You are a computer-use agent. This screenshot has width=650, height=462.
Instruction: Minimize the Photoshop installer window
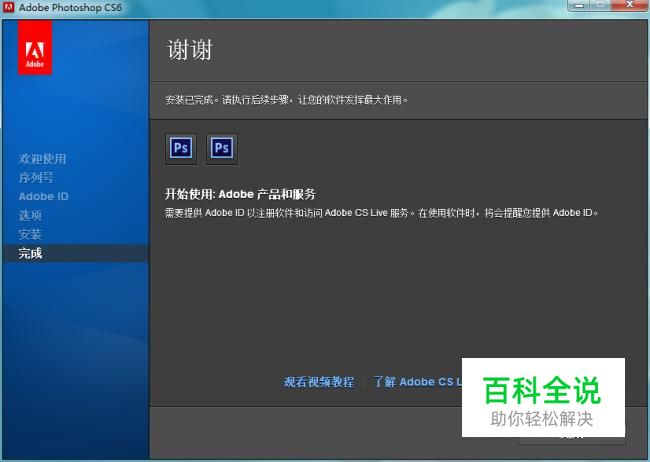coord(579,5)
